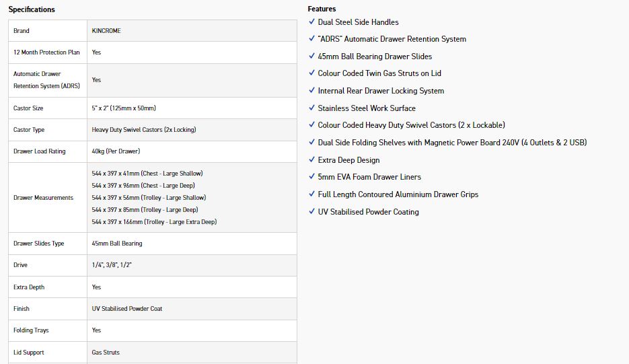Click the Dual Side Folding Shelves feature text
Image resolution: width=629 pixels, height=364 pixels.
tap(452, 142)
